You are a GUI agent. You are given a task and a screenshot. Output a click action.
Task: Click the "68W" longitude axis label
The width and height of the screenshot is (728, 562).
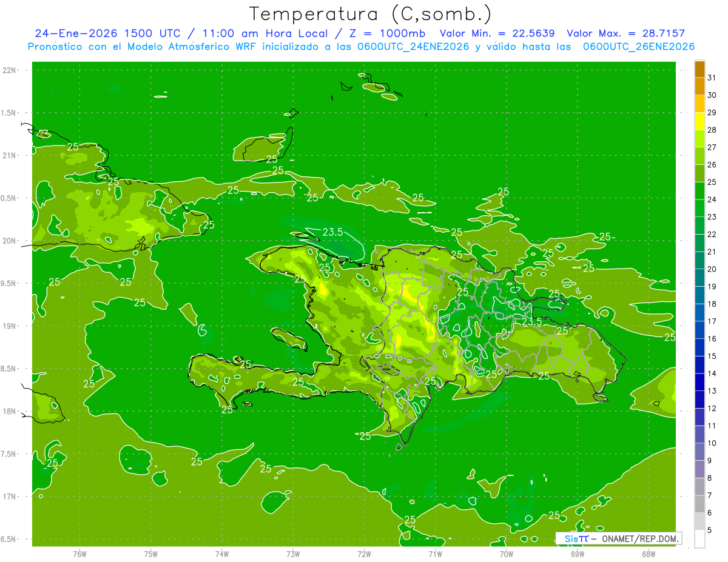pyautogui.click(x=649, y=554)
